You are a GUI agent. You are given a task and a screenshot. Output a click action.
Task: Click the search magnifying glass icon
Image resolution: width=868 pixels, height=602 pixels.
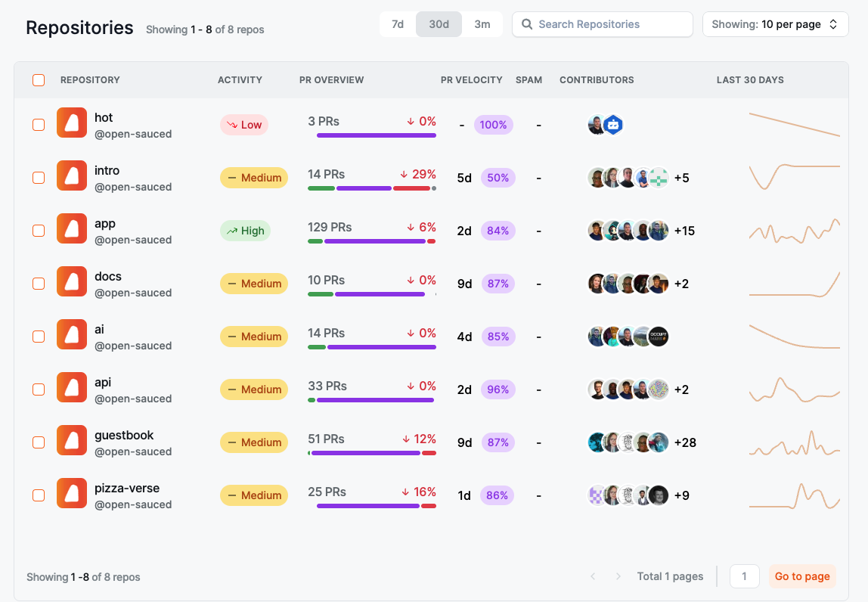coord(527,24)
